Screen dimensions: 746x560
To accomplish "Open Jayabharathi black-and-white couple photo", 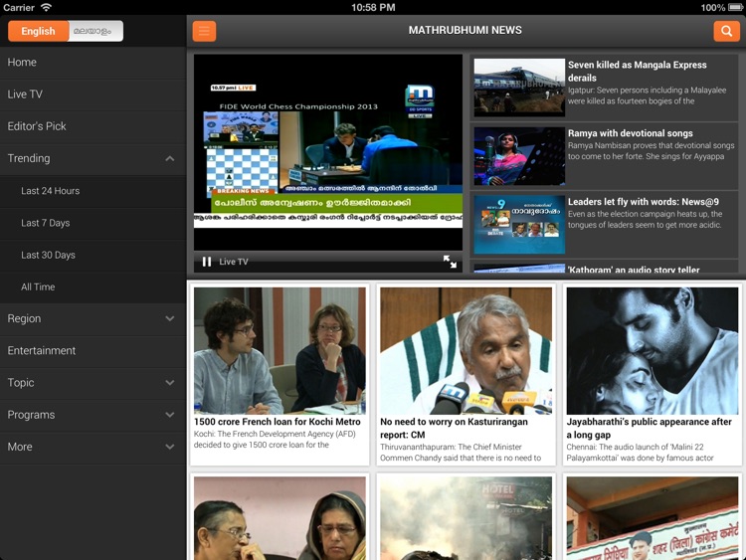I will click(653, 351).
